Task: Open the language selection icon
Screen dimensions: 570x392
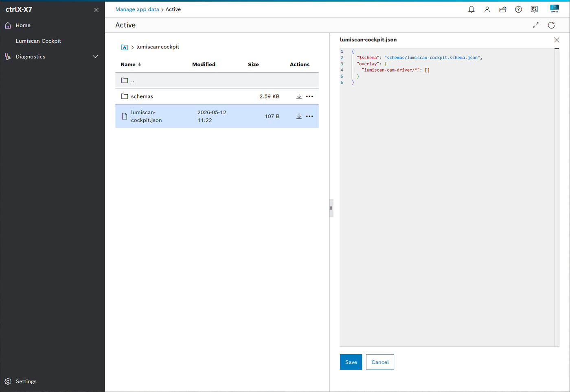Action: coord(534,9)
